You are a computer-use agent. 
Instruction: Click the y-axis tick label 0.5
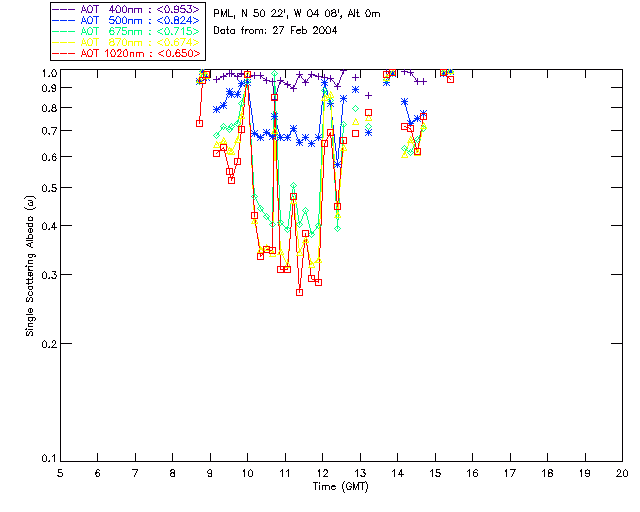(49, 188)
